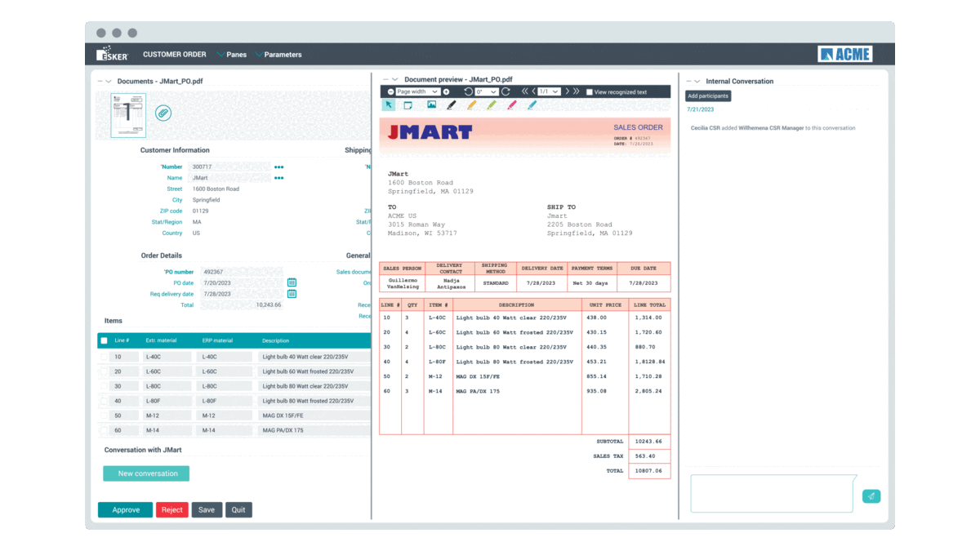
Task: Pick the black highlighter pen
Action: (452, 105)
